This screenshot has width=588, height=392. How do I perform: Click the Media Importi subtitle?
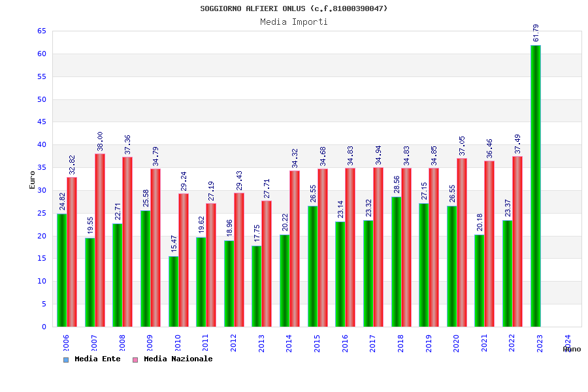click(x=293, y=22)
